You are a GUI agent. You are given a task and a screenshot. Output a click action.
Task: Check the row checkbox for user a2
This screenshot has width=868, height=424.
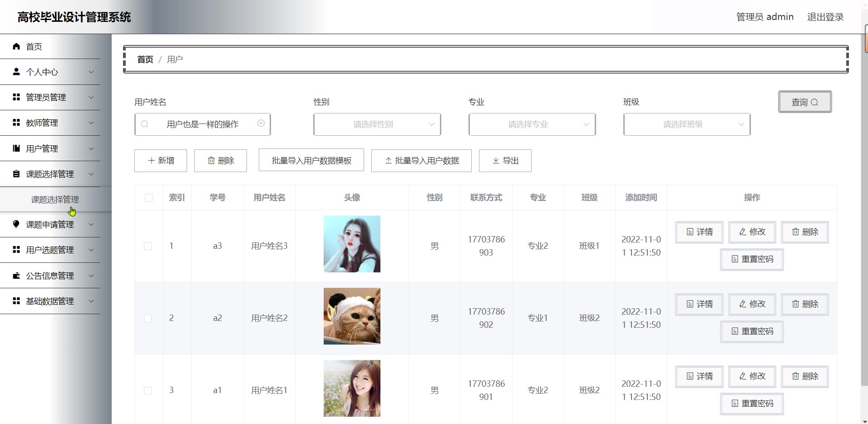(x=148, y=318)
